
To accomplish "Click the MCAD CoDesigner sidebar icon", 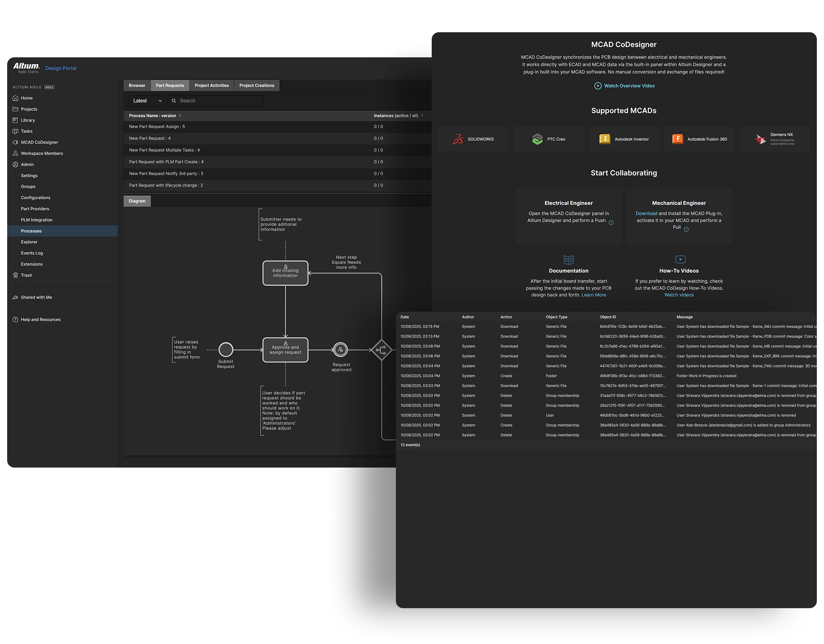I will (x=15, y=142).
